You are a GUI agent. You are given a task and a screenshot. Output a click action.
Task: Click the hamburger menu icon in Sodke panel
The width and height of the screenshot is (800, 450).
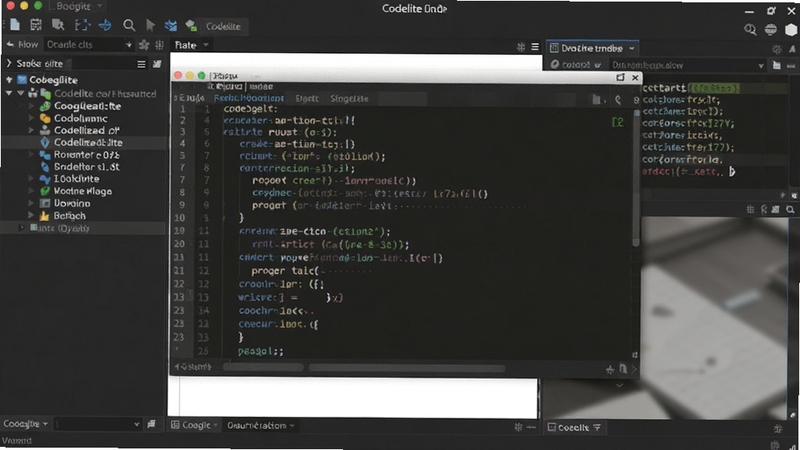(x=141, y=64)
